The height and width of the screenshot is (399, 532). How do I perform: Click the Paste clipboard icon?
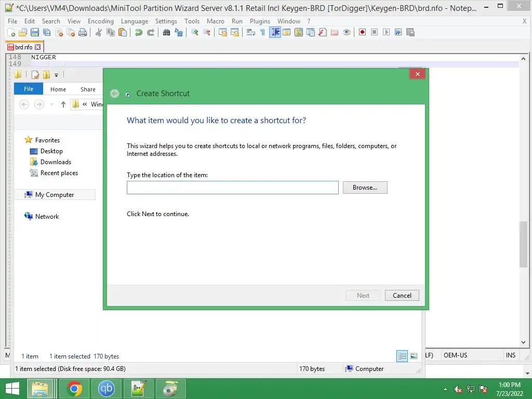(123, 32)
